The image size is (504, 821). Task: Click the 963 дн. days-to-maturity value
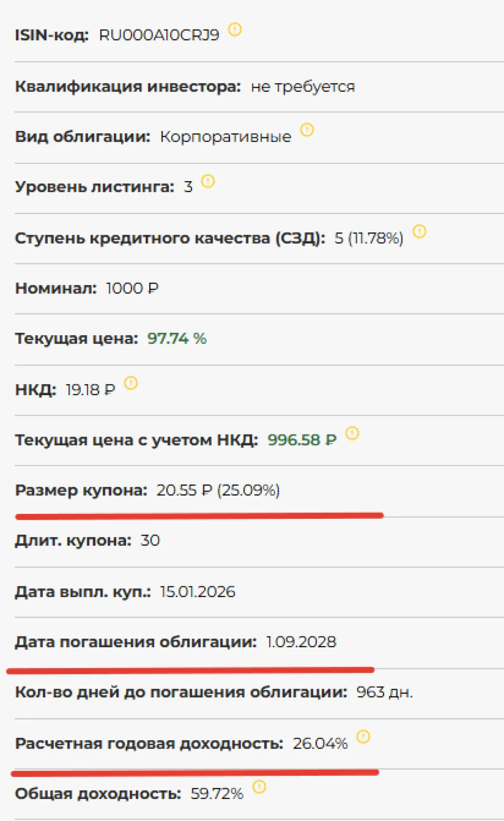384,693
